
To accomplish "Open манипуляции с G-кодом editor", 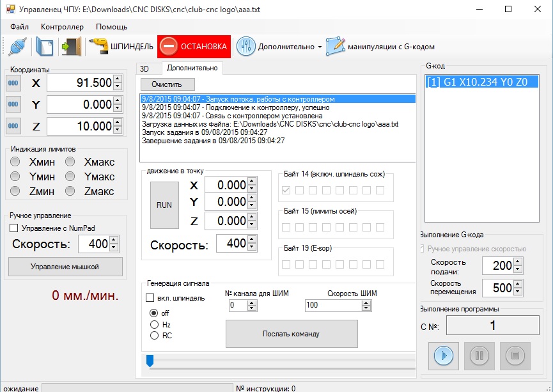I will pyautogui.click(x=380, y=46).
